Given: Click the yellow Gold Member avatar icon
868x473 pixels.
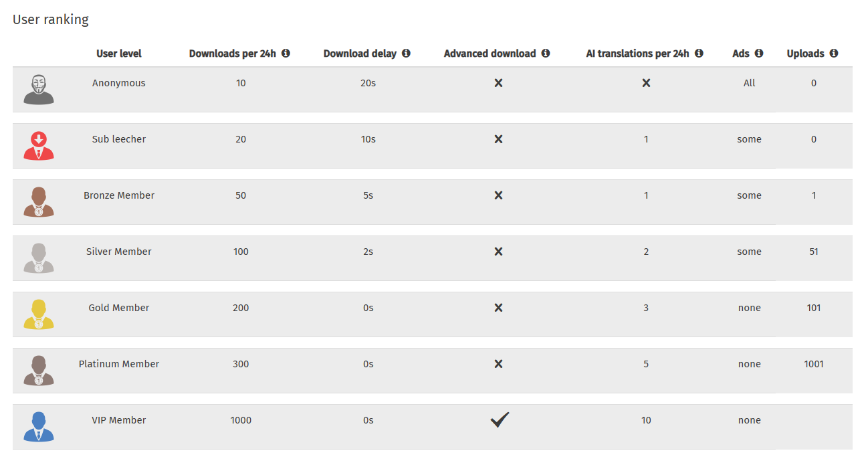Looking at the screenshot, I should pyautogui.click(x=39, y=314).
